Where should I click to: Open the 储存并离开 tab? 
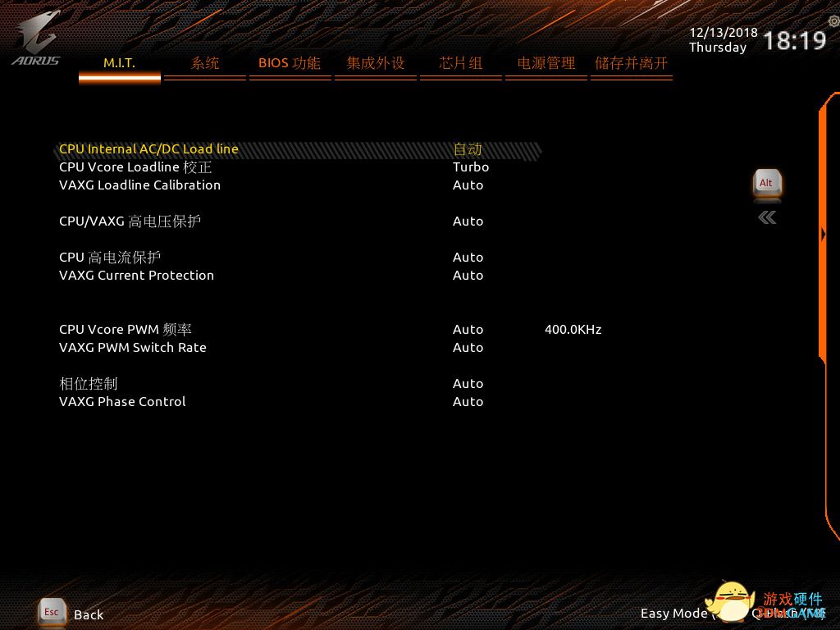[631, 63]
